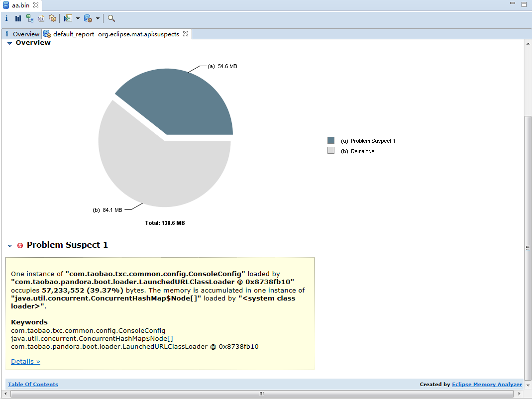Open the Eclipse Memory Analyzer link
Viewport: 532px width, 399px height.
coord(487,384)
